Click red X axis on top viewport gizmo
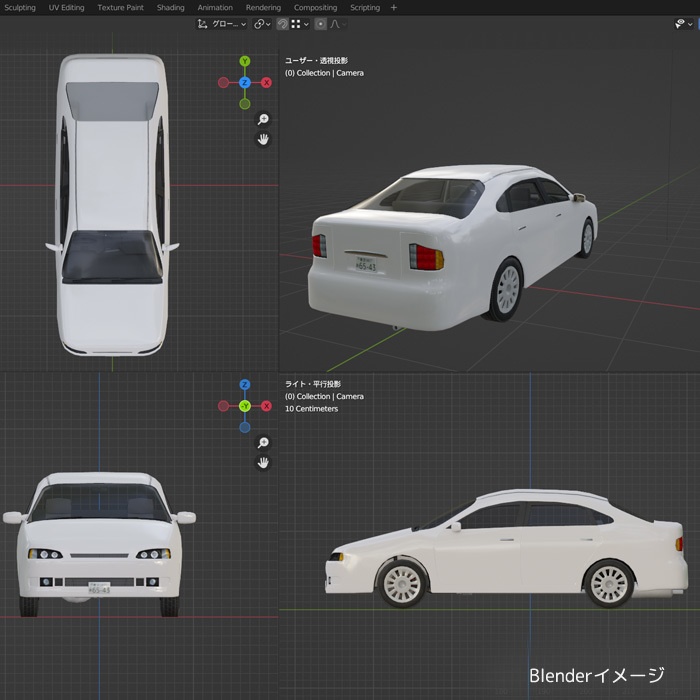The width and height of the screenshot is (700, 700). (267, 82)
